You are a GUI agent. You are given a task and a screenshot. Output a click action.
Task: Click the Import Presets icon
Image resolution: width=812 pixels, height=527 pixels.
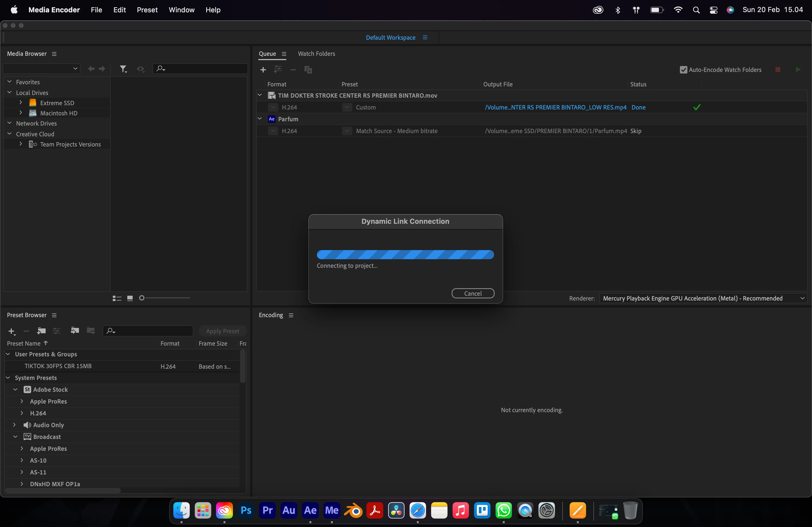[75, 331]
